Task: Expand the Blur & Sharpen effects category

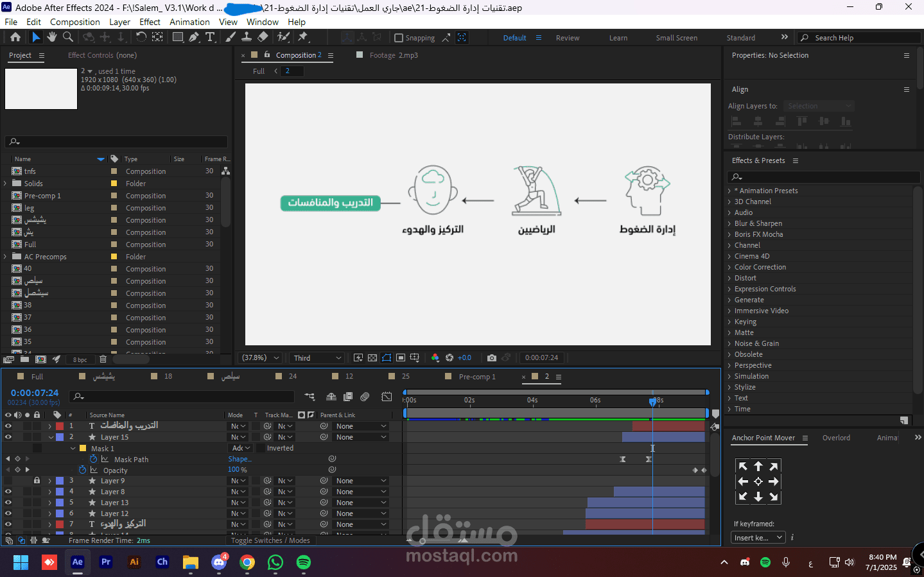Action: point(729,223)
